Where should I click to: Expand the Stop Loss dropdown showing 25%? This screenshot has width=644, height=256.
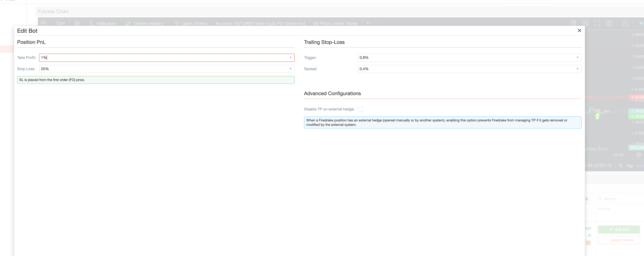coord(290,69)
